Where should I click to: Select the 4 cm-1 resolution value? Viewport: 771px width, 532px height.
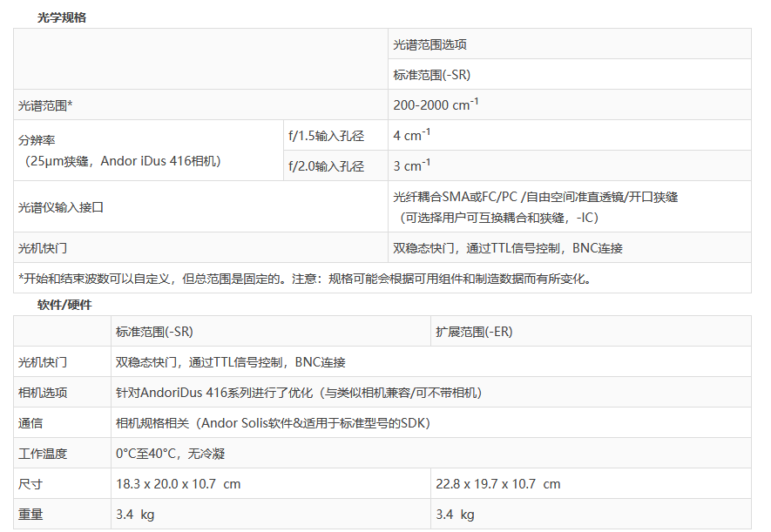[411, 136]
